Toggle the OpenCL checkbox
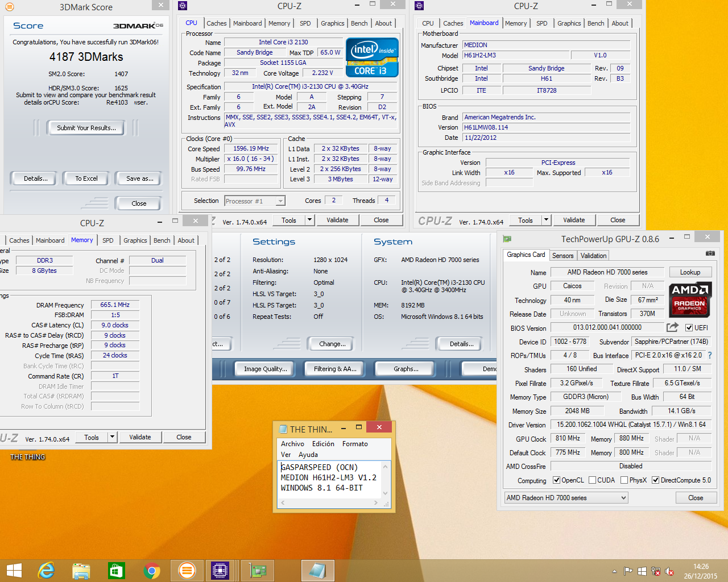 (x=557, y=480)
